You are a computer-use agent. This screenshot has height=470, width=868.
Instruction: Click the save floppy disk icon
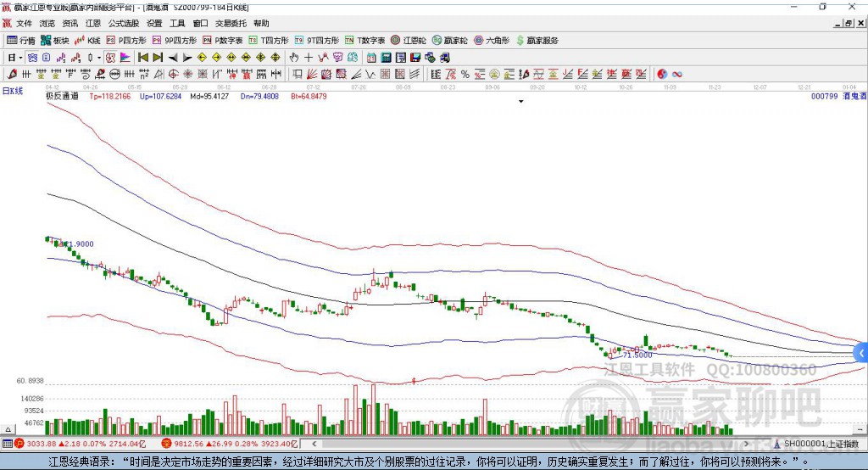tap(415, 58)
